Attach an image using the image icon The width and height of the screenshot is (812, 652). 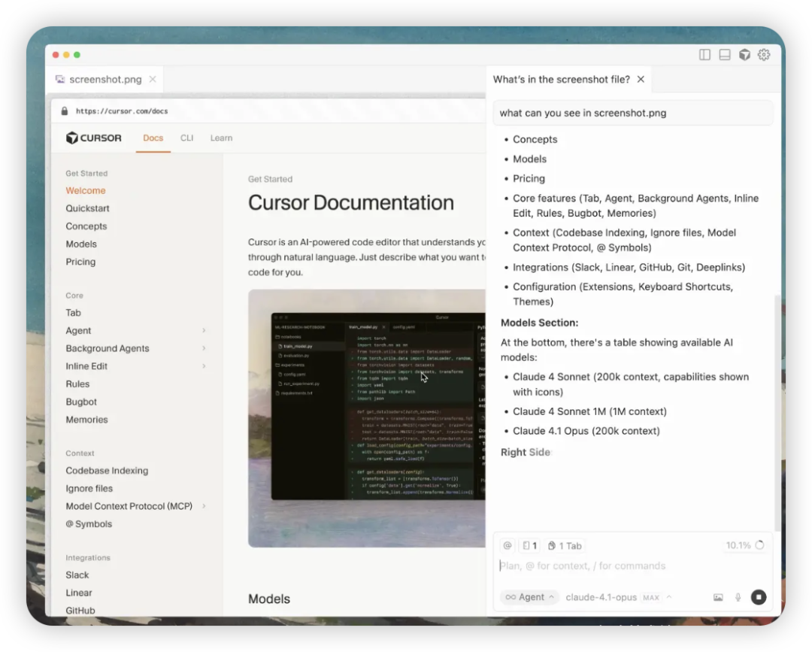[718, 597]
